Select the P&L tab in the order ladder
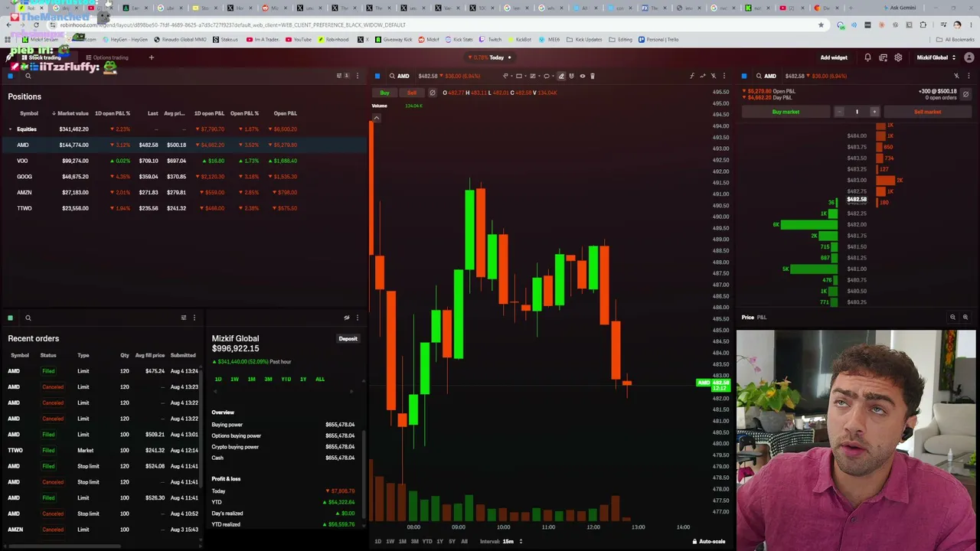980x551 pixels. 762,317
